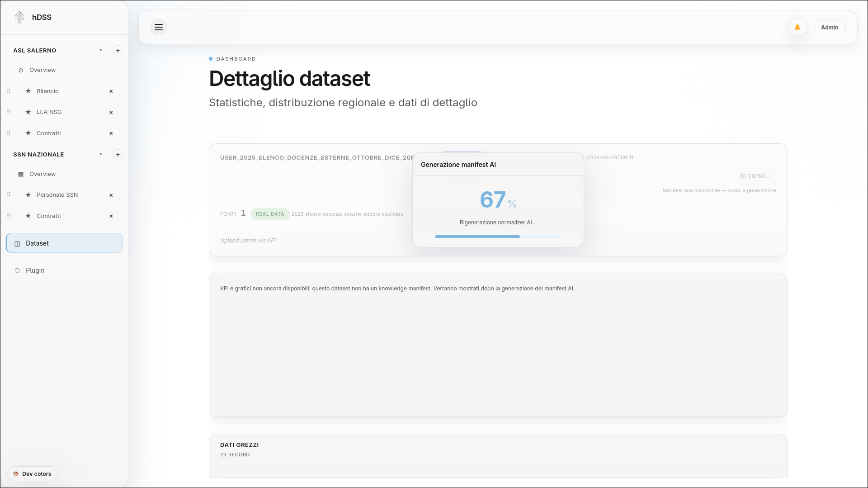Open Contratti under SSN Nazionale

[48, 216]
